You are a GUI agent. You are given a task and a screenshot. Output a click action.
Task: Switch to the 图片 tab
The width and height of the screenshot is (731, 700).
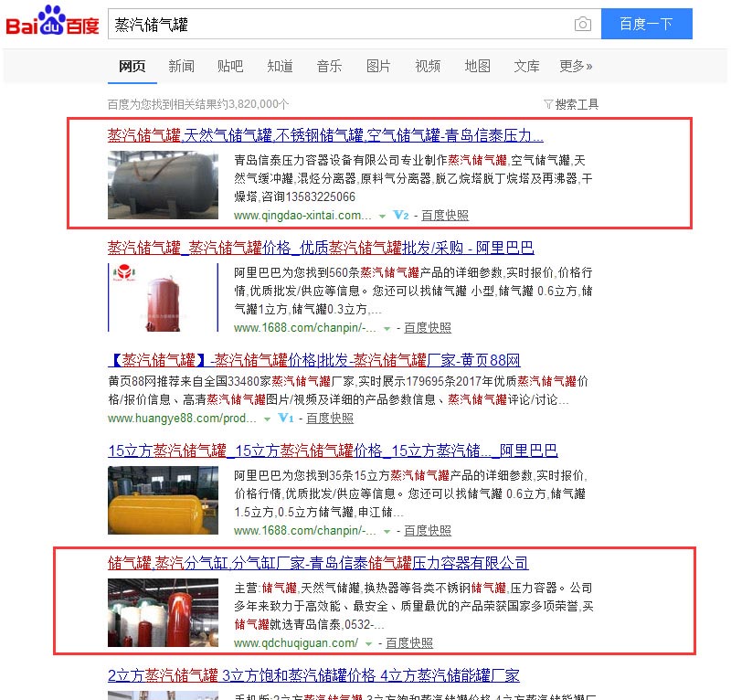click(x=378, y=66)
